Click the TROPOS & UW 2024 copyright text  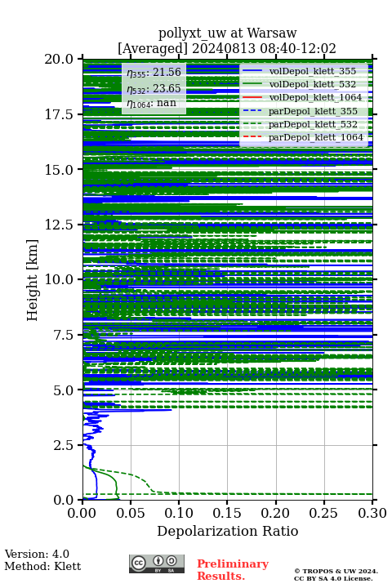(336, 571)
